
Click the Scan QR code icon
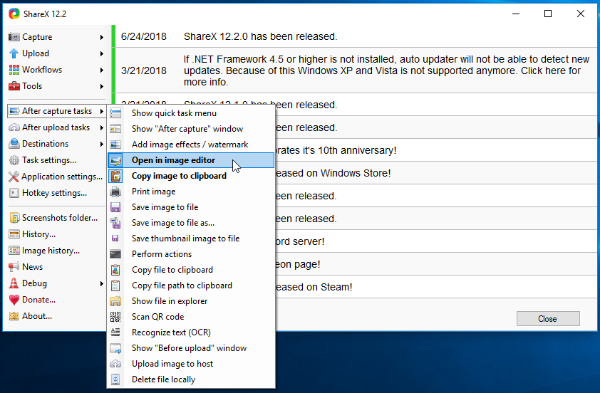(x=116, y=317)
